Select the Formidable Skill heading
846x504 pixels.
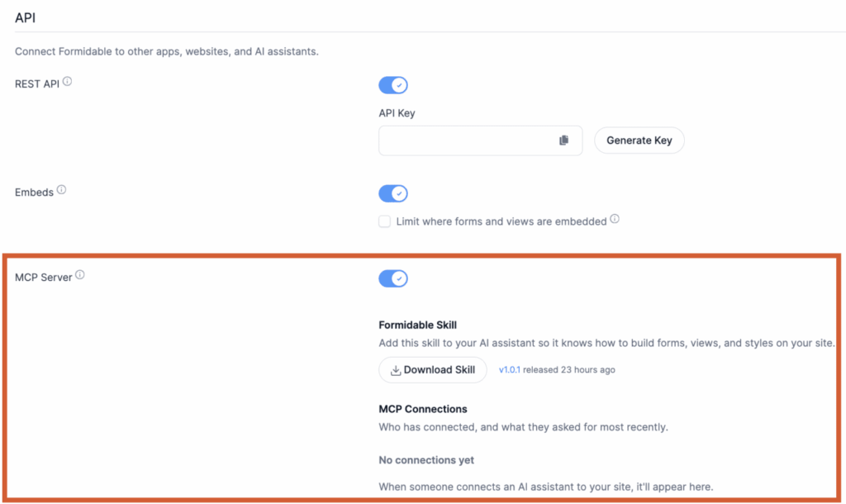coord(417,325)
